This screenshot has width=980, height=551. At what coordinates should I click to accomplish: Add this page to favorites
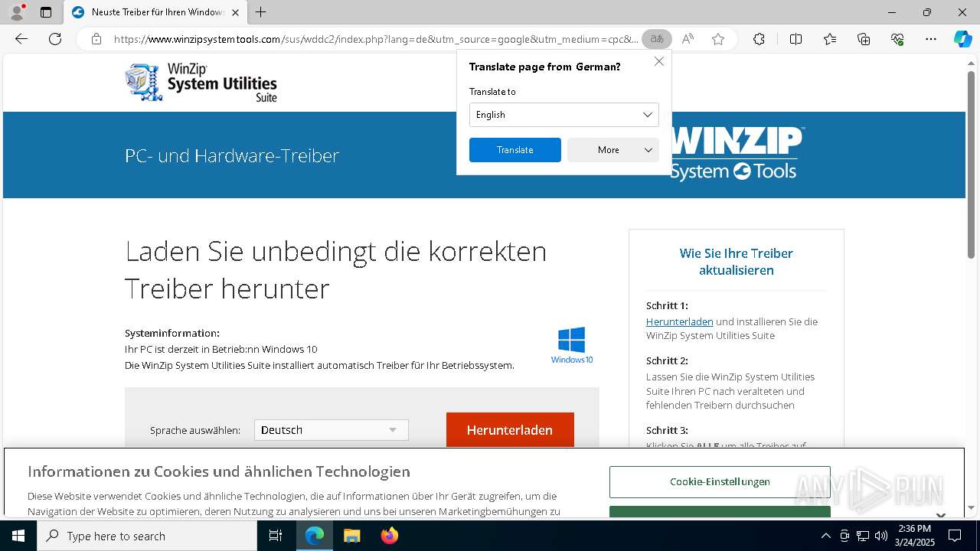pyautogui.click(x=718, y=39)
